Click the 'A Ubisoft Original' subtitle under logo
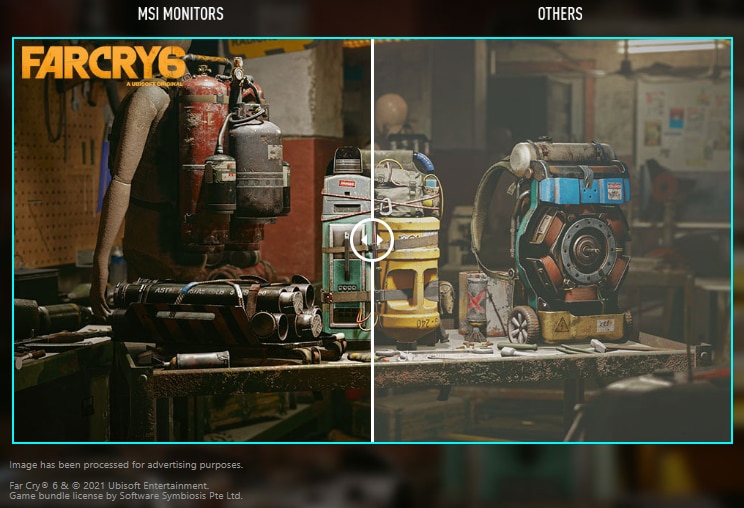Viewport: 744px width, 508px height. point(155,83)
